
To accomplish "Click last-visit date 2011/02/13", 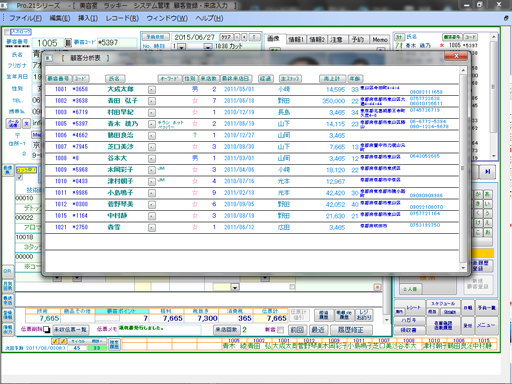I will tap(239, 193).
